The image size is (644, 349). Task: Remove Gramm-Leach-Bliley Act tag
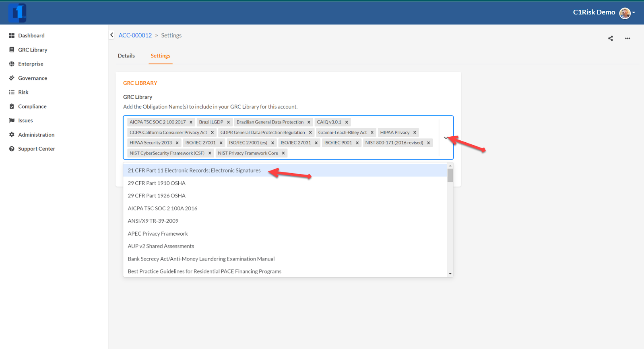[x=372, y=133]
